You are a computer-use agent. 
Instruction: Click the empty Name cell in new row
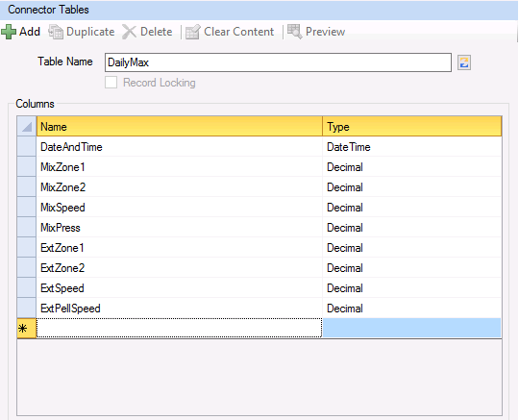coord(180,328)
